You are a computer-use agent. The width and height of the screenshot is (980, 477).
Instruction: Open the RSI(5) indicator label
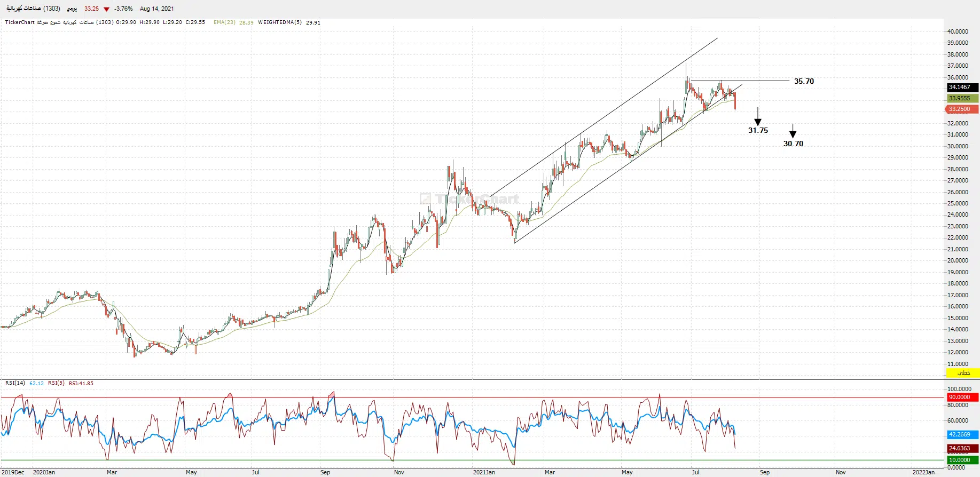coord(56,383)
